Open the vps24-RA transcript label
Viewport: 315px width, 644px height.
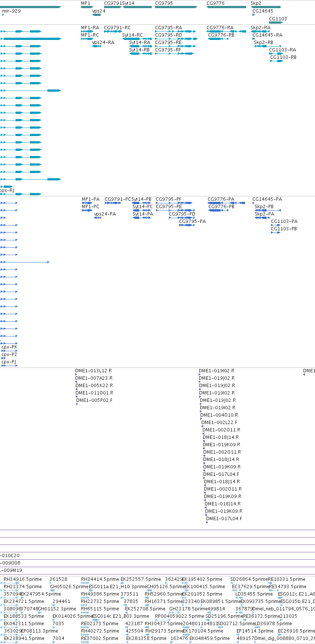[103, 43]
